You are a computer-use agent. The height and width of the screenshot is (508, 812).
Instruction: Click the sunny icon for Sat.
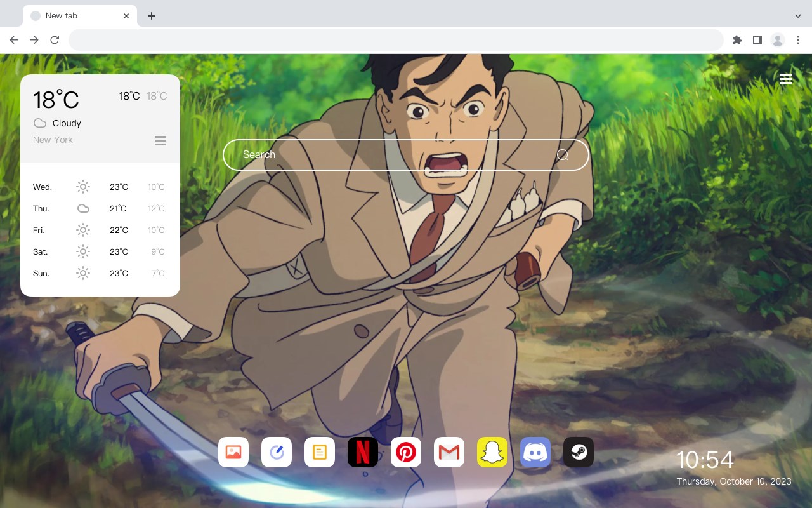(83, 251)
